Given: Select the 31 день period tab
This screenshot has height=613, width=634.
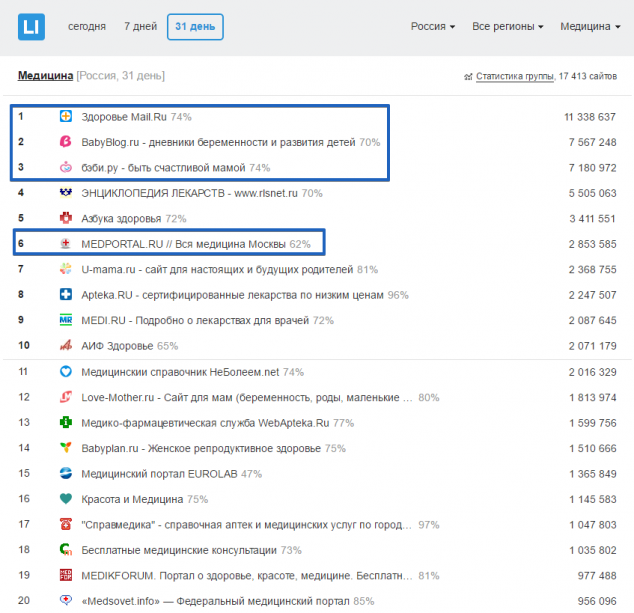Looking at the screenshot, I should pos(195,27).
